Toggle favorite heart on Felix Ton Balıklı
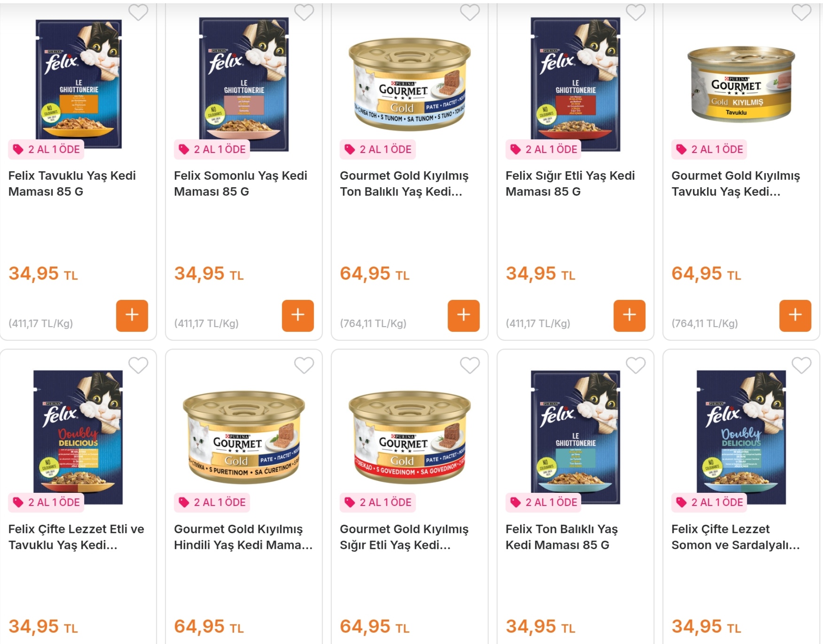 point(636,365)
